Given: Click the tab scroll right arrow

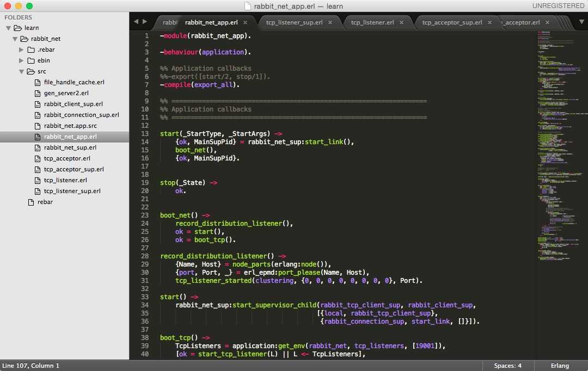Looking at the screenshot, I should point(145,22).
